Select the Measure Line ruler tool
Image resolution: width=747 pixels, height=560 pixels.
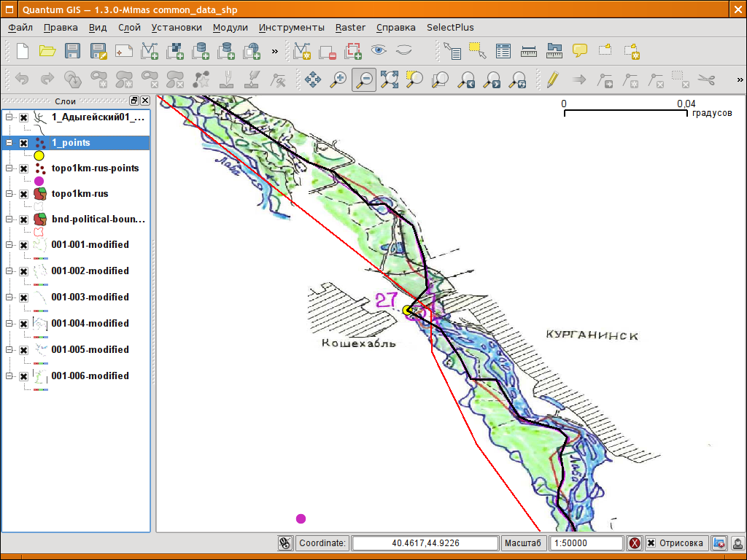point(530,51)
